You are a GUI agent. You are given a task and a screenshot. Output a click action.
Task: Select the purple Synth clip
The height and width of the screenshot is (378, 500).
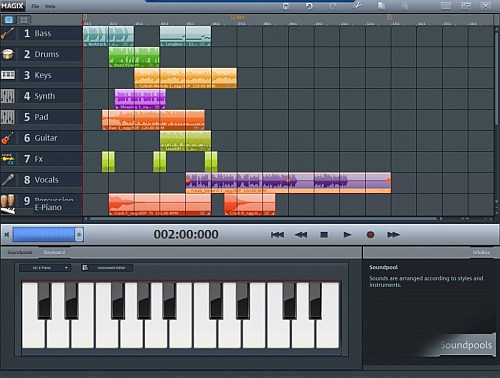(140, 99)
